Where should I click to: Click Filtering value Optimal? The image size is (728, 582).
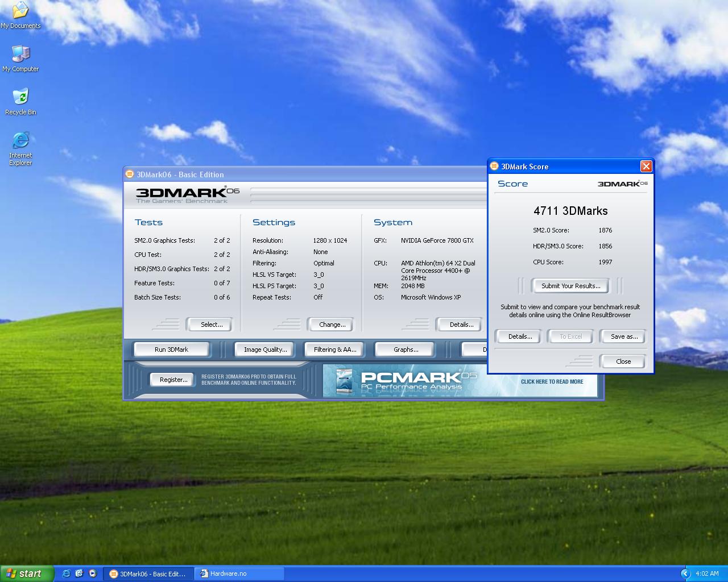pos(324,263)
